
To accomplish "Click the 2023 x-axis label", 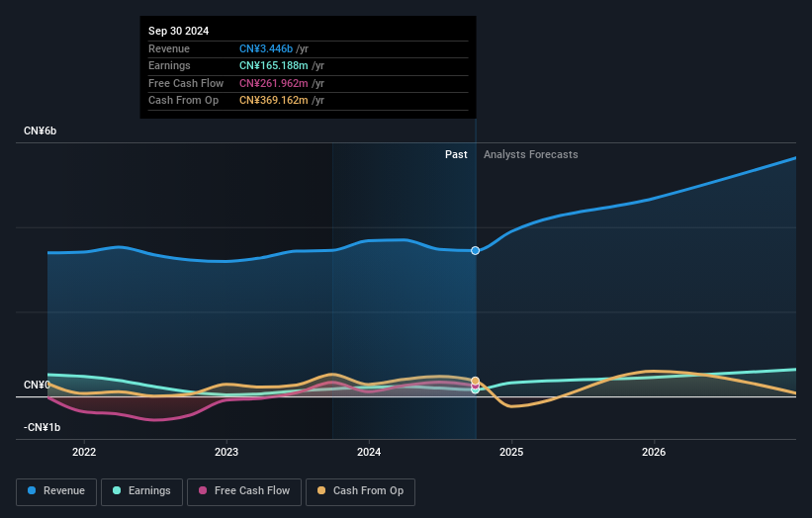I will pos(226,452).
